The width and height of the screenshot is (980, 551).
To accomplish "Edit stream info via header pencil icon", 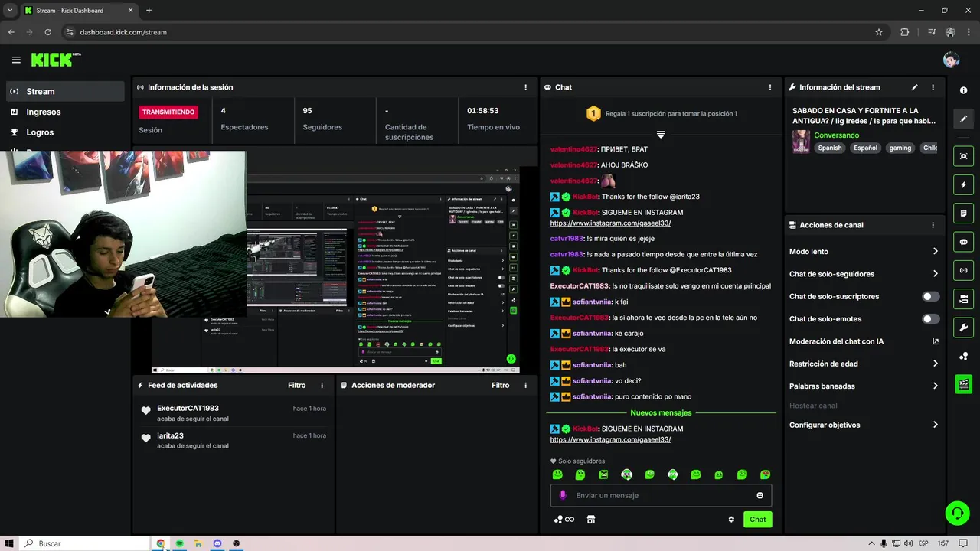I will click(x=914, y=87).
